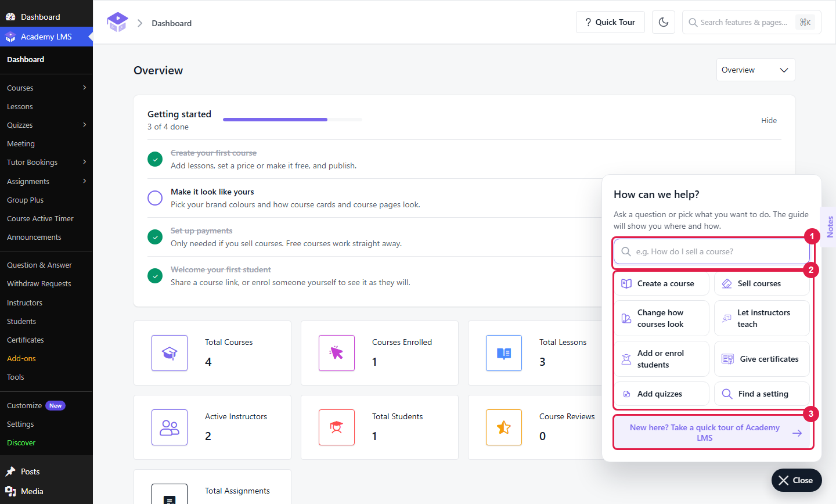Expand the Tutor Bookings submenu
Screen dimensions: 836x504
pos(85,162)
